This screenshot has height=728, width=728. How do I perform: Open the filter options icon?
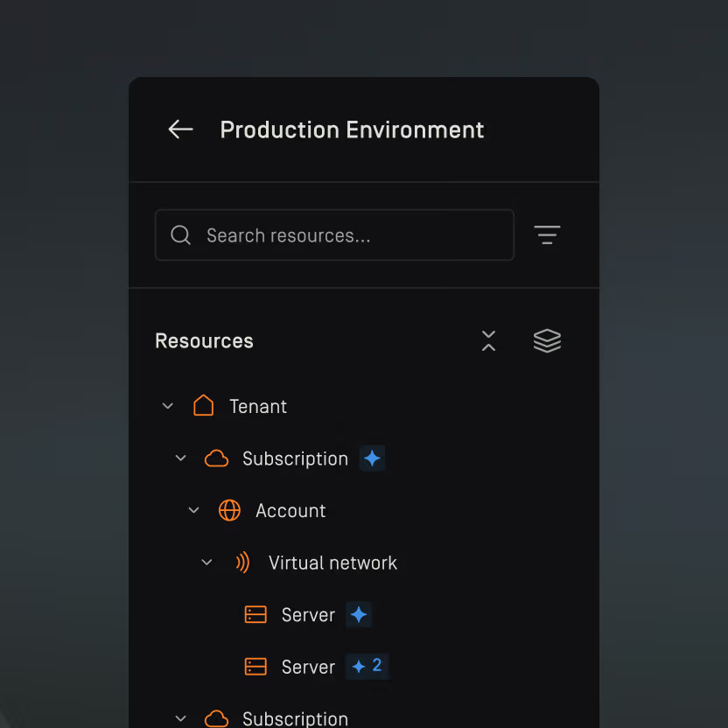[547, 234]
